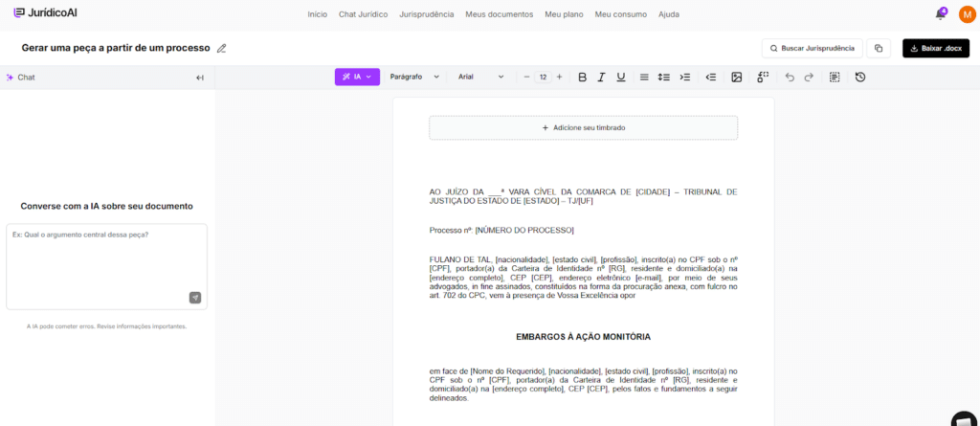
Task: Click the chat message input box
Action: (x=106, y=266)
